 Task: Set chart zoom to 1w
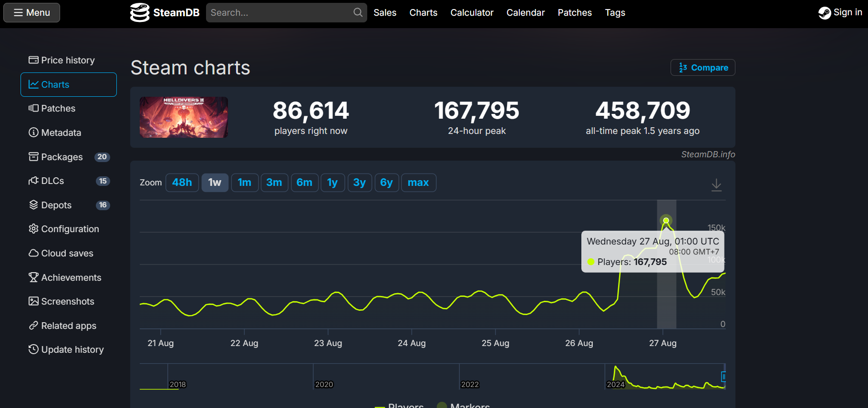coord(215,183)
